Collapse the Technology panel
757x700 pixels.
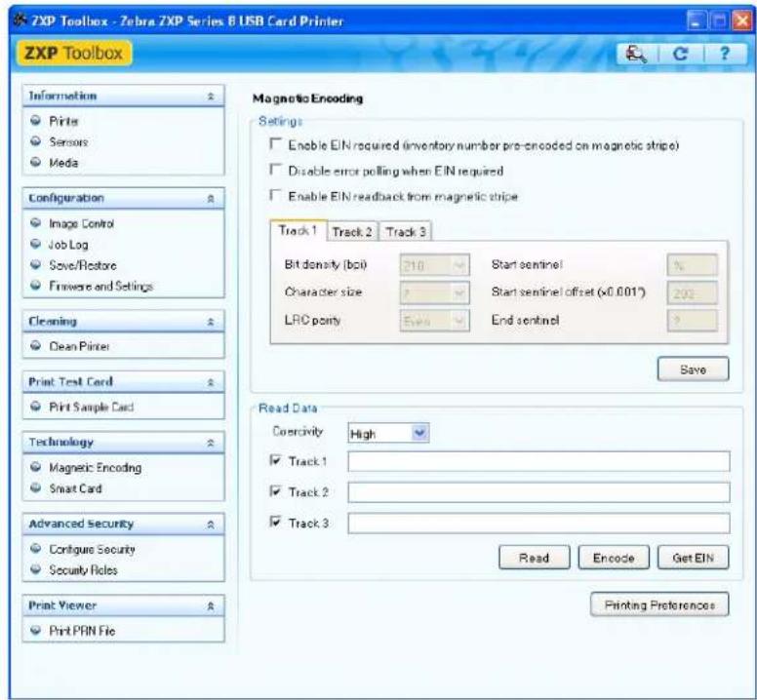point(211,443)
